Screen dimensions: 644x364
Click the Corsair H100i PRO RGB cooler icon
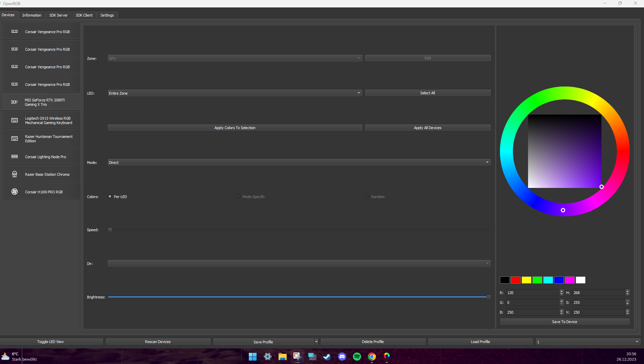(15, 192)
